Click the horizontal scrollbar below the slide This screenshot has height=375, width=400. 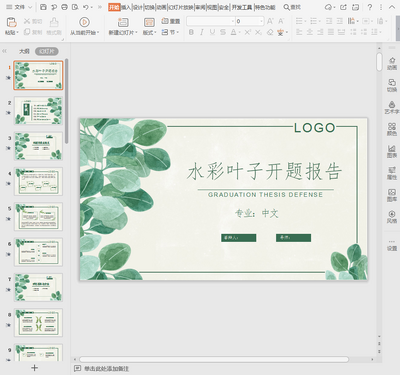[x=214, y=359]
